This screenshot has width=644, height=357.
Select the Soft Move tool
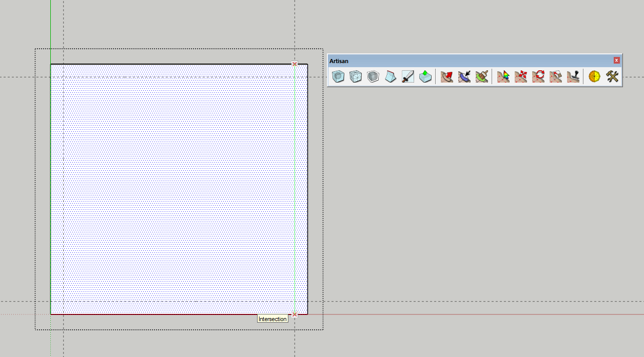pyautogui.click(x=520, y=76)
